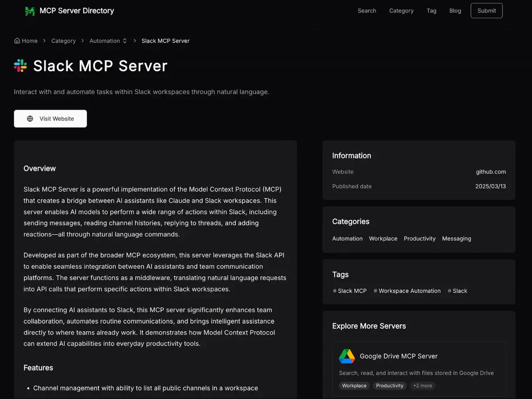This screenshot has width=532, height=399.
Task: Click the Messaging category link
Action: pos(456,239)
